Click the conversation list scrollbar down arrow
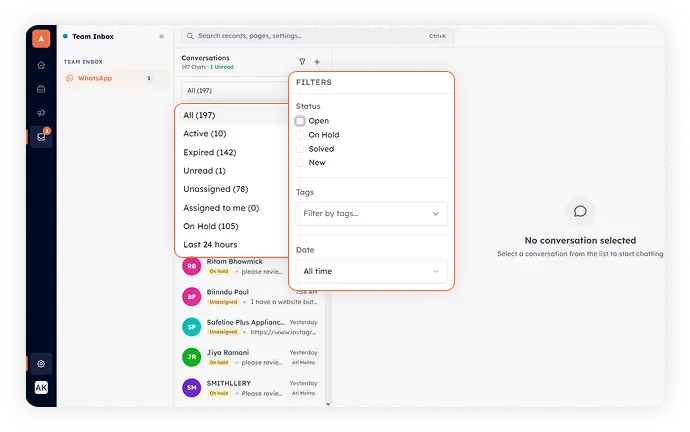The height and width of the screenshot is (432, 690). (x=328, y=404)
